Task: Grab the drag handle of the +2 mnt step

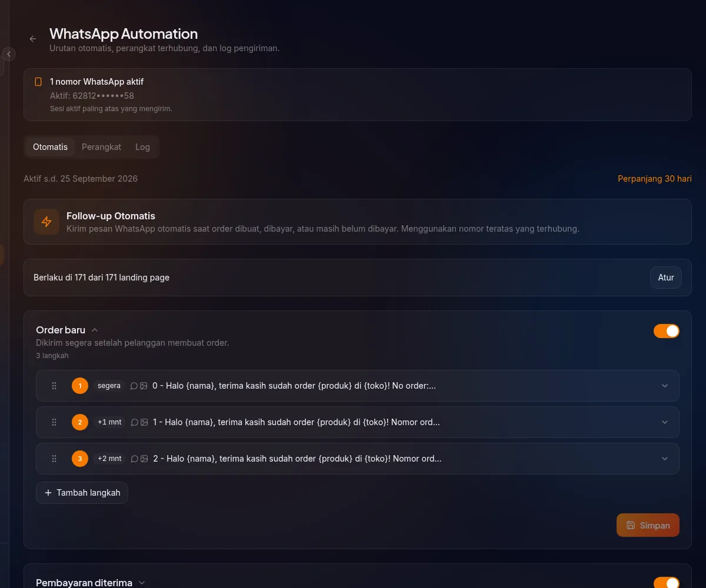Action: pos(54,459)
